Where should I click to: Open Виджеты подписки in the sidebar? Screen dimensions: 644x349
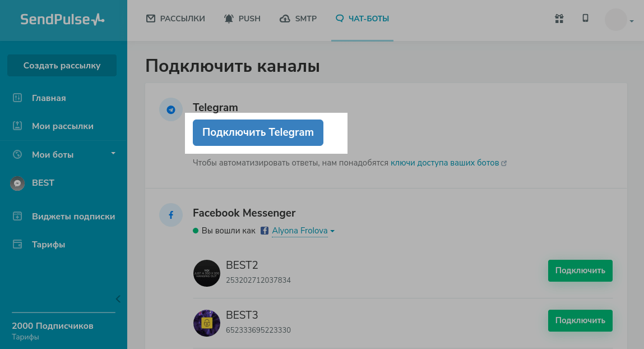click(73, 217)
